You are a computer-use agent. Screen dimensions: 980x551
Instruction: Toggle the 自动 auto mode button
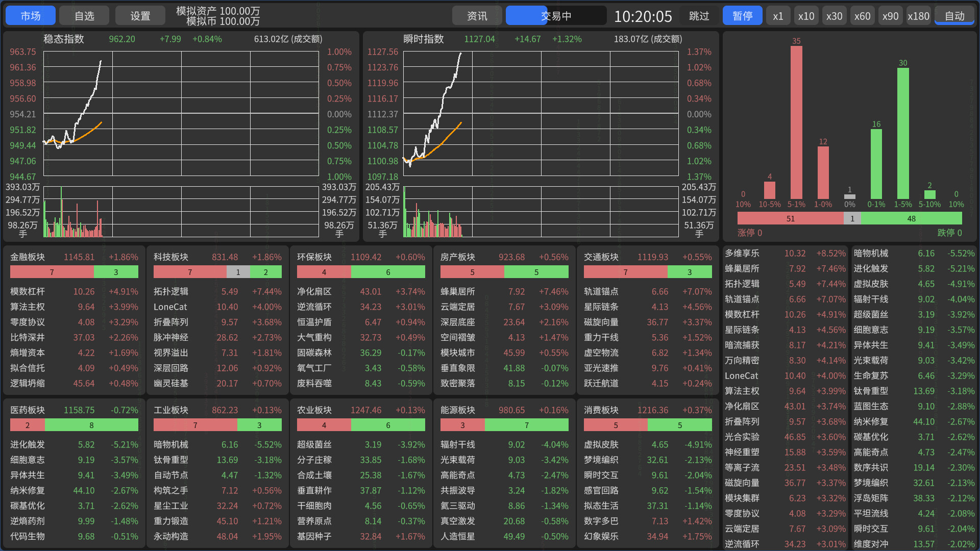(954, 16)
